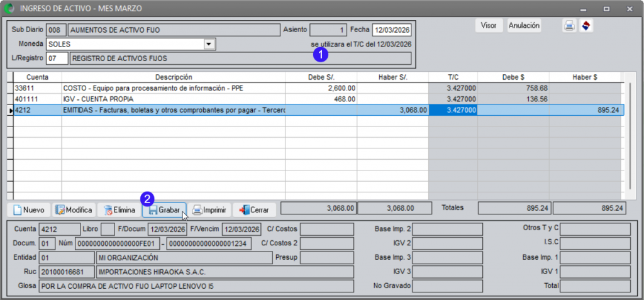Viewport: 644px width, 300px height.
Task: Click the Glosa text field
Action: tap(196, 286)
